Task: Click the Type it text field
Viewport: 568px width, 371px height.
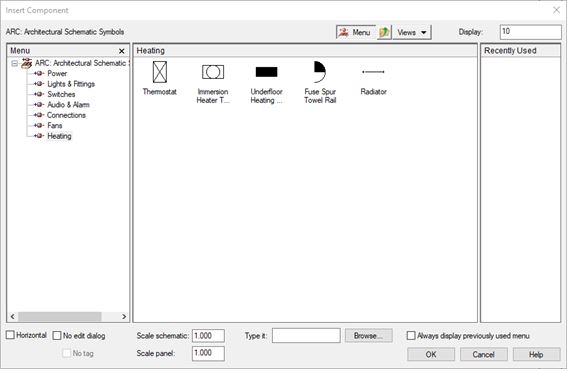Action: (306, 335)
